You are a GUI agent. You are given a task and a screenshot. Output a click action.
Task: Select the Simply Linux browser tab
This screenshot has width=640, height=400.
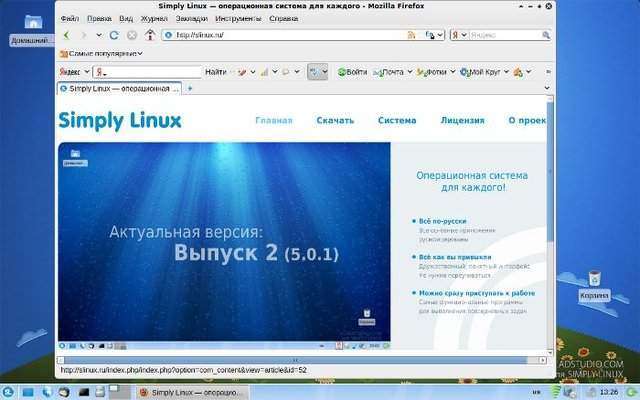coord(120,89)
